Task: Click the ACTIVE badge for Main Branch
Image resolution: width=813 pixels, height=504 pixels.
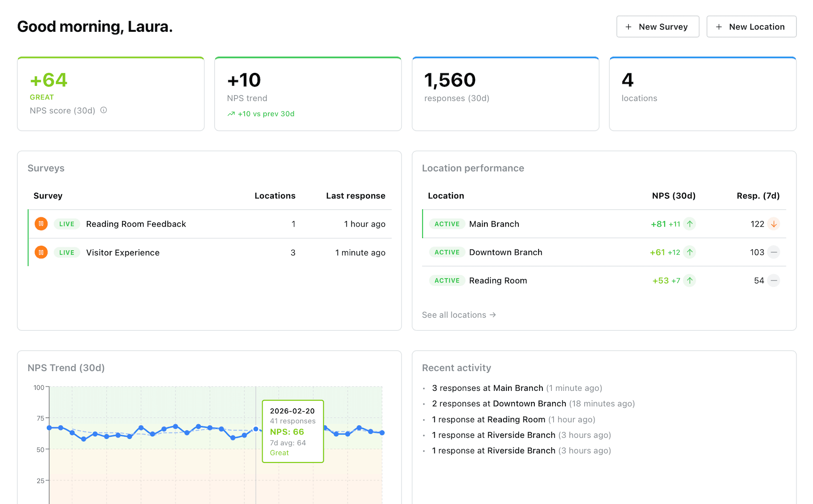Action: click(447, 224)
